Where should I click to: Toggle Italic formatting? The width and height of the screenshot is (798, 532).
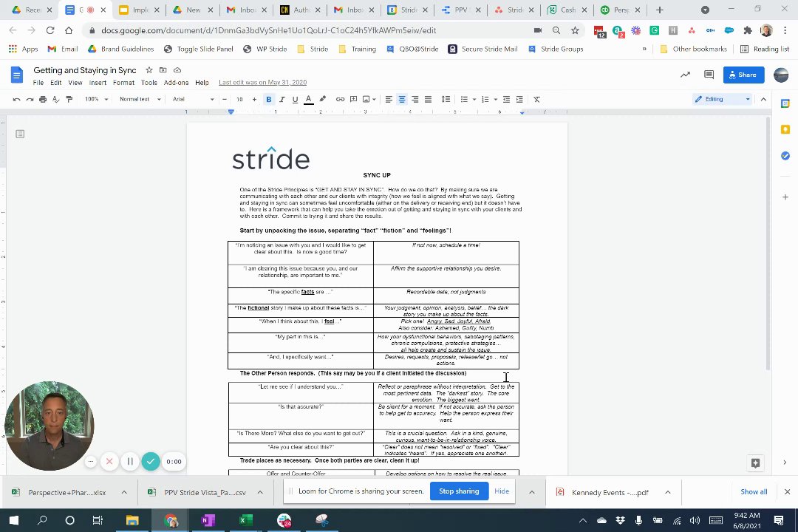pyautogui.click(x=282, y=99)
